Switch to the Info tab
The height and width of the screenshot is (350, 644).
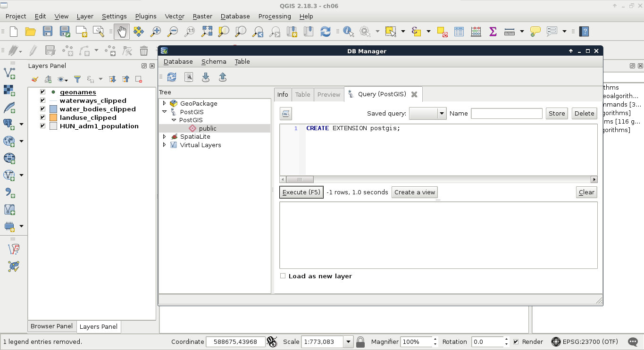pyautogui.click(x=283, y=94)
